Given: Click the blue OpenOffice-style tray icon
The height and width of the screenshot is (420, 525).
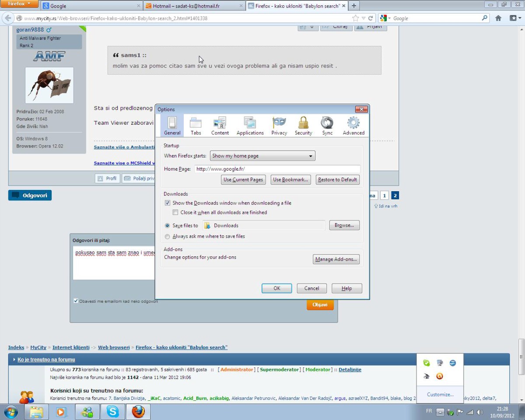Looking at the screenshot, I should [453, 363].
